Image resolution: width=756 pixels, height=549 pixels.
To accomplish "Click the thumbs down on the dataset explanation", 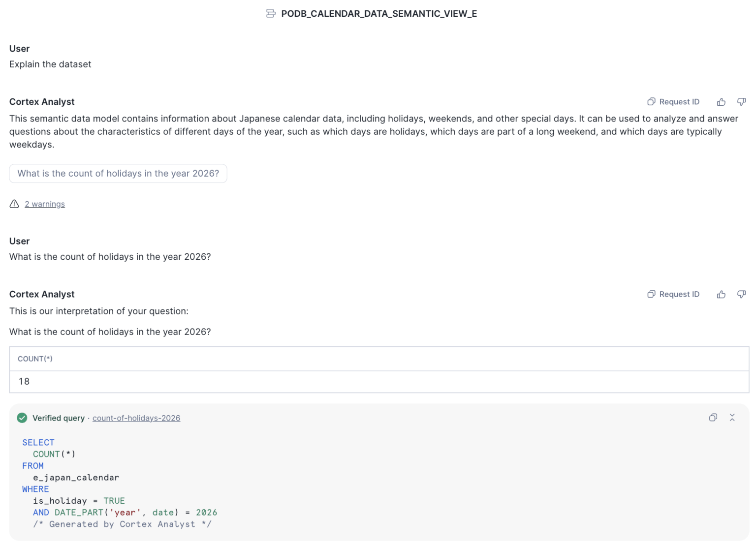I will coord(741,101).
